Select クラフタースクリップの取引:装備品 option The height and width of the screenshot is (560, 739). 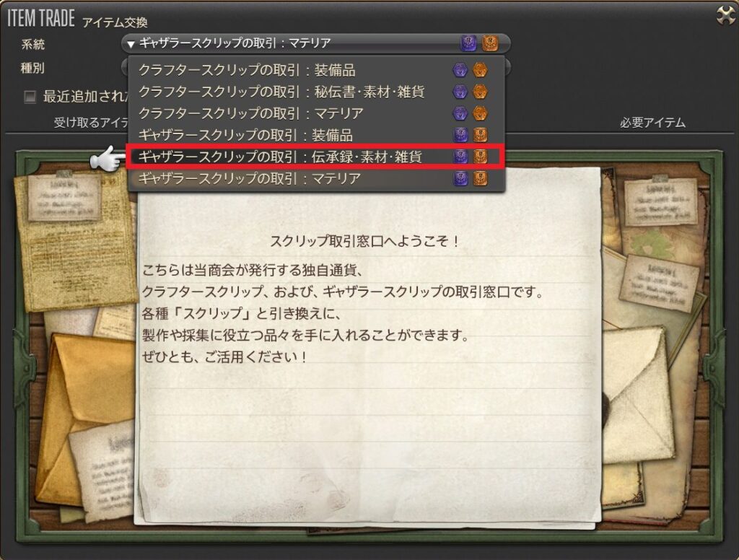tap(316, 70)
